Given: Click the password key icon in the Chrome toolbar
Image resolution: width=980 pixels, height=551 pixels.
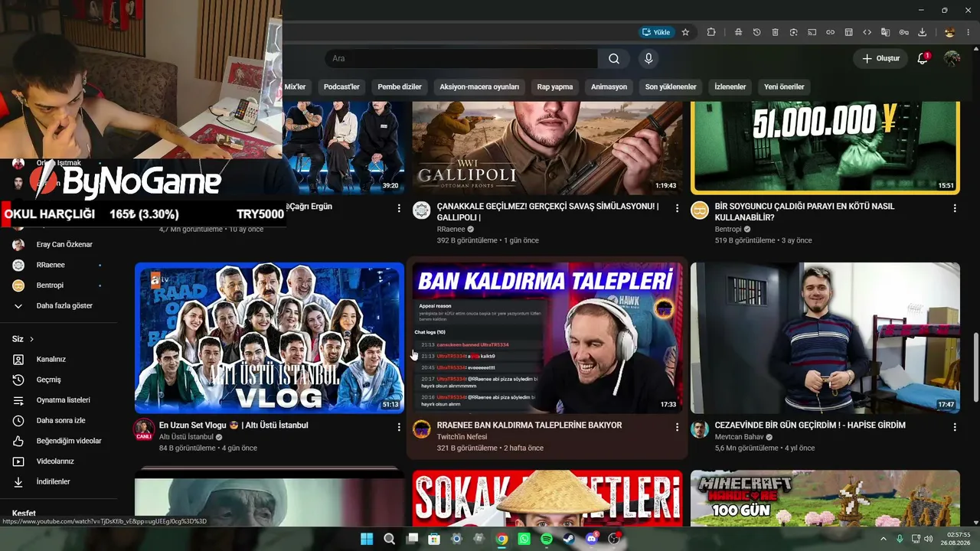Looking at the screenshot, I should pos(904,32).
